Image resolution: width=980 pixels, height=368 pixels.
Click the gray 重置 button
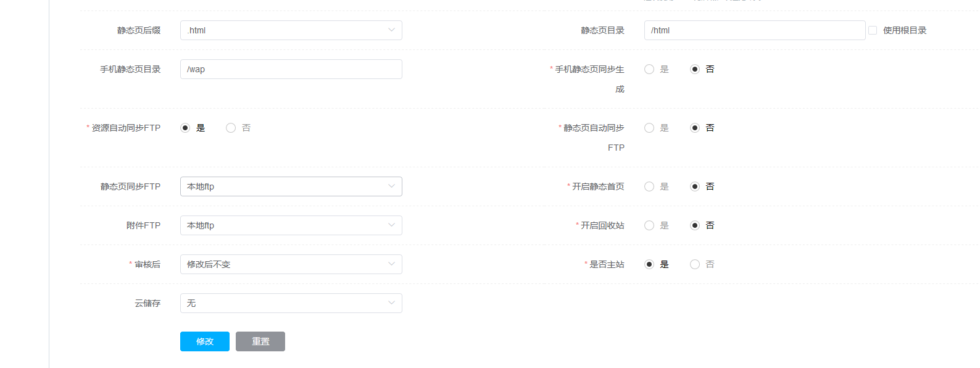pyautogui.click(x=260, y=341)
